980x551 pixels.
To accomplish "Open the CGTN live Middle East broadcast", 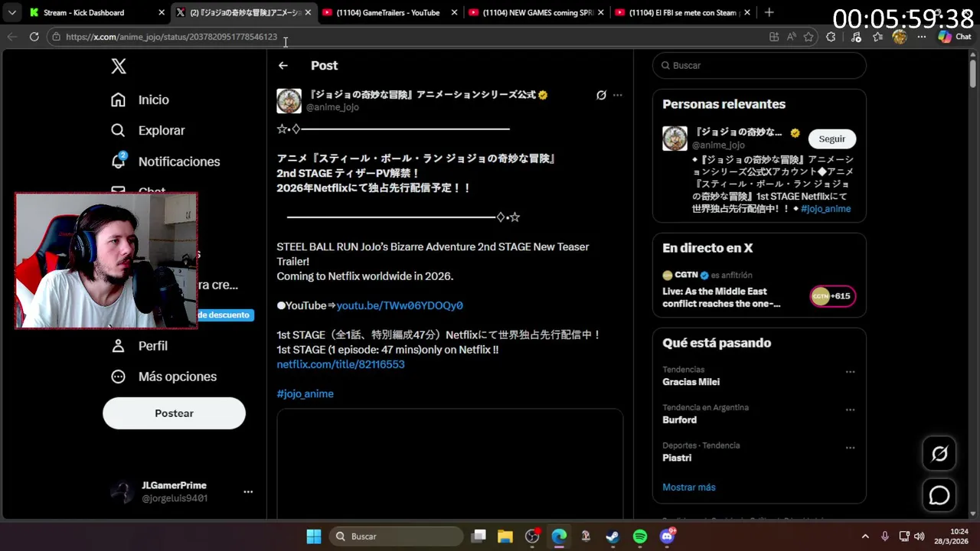I will tap(721, 297).
